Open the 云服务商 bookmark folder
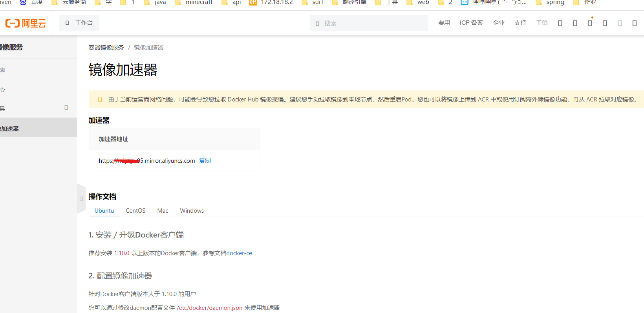 pos(69,2)
